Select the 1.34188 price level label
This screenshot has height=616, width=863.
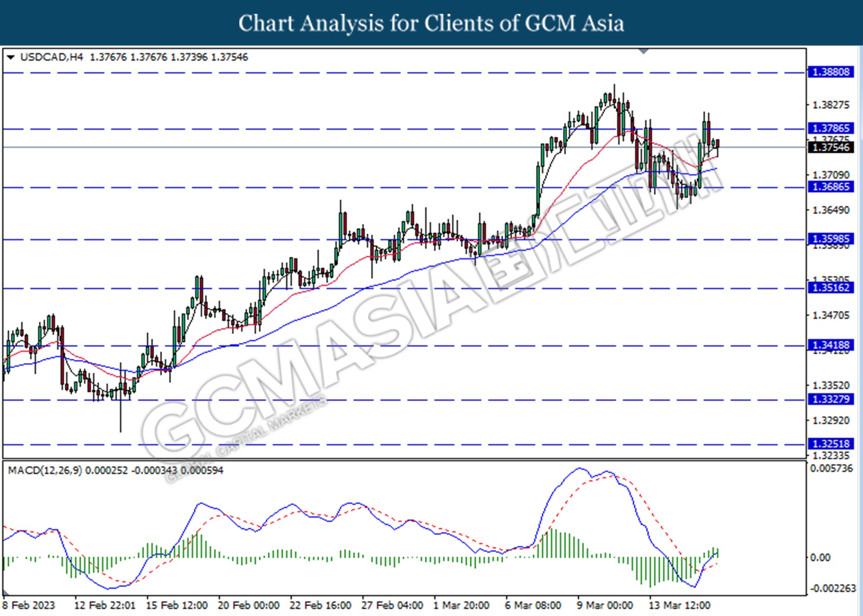click(830, 345)
